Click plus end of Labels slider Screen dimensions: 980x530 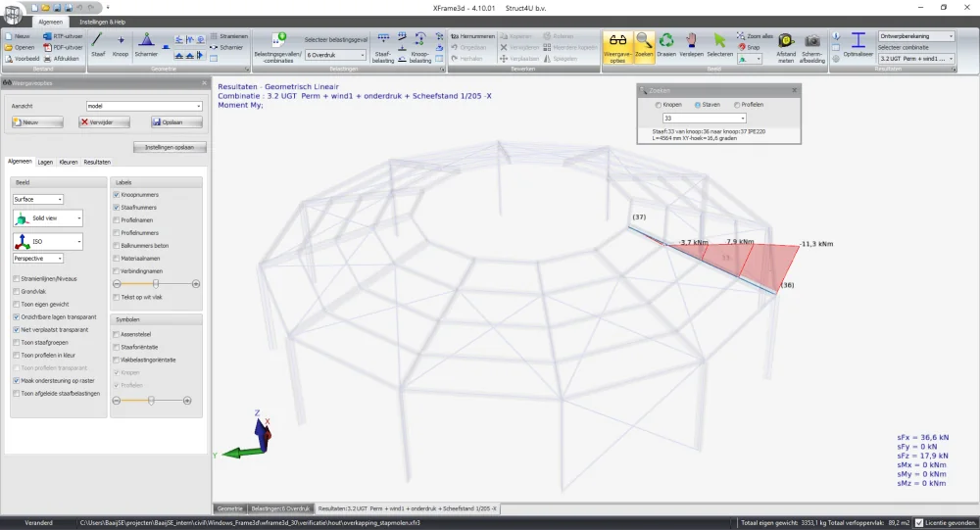coord(196,284)
